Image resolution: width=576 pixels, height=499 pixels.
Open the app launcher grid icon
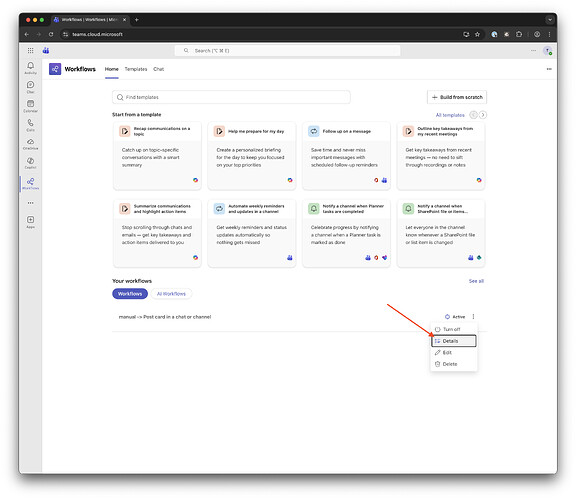point(30,50)
